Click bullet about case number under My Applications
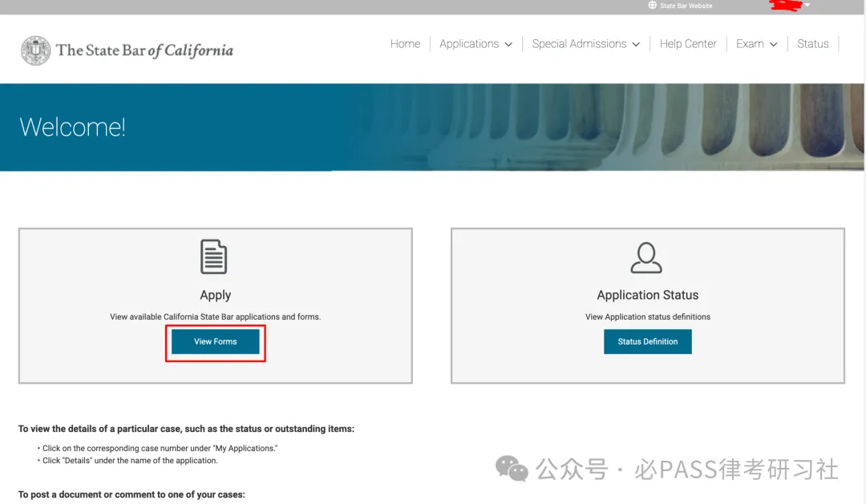 [160, 448]
